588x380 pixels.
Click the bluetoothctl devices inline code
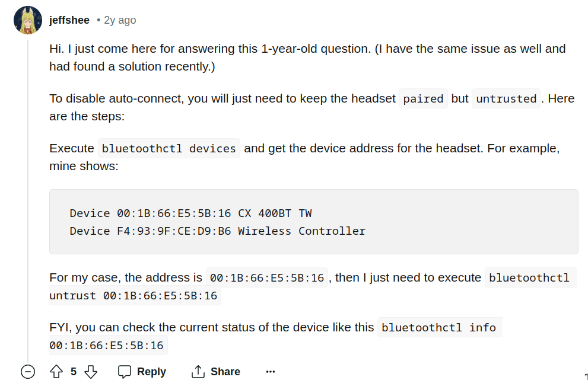click(x=169, y=148)
